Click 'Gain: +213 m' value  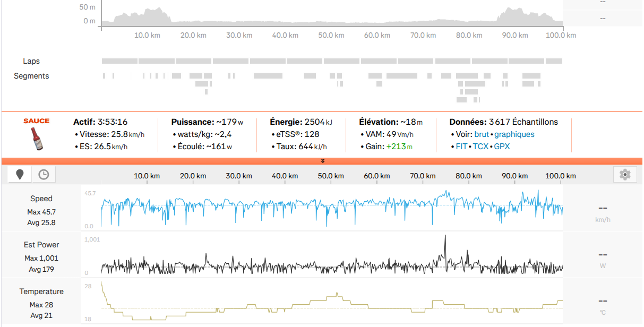389,147
